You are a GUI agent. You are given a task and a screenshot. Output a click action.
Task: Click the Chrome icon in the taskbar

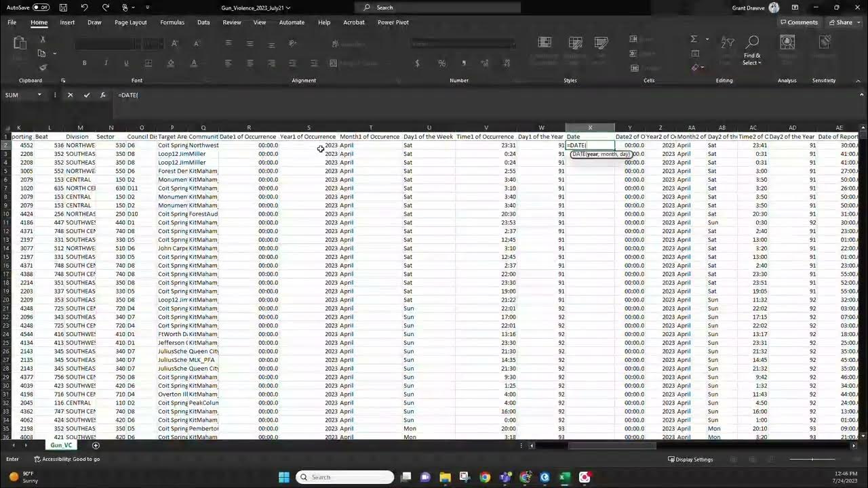[485, 477]
